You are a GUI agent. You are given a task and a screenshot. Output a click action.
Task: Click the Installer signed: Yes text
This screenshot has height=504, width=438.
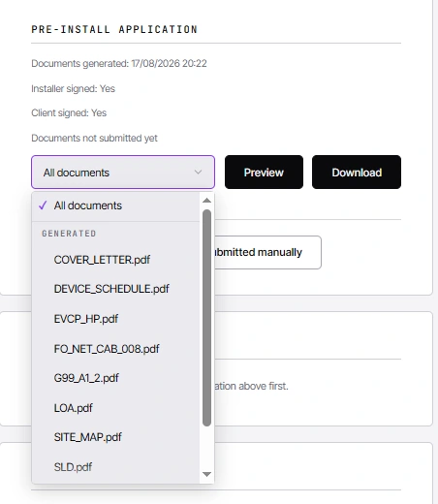73,88
